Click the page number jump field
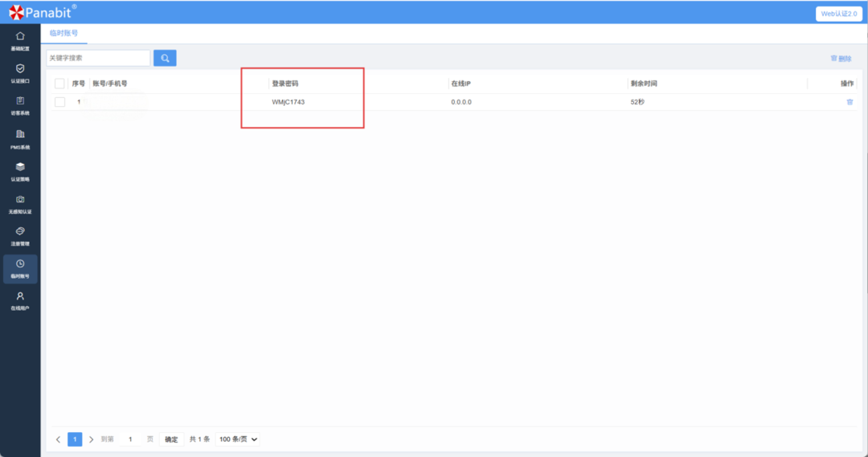This screenshot has width=868, height=457. 131,439
